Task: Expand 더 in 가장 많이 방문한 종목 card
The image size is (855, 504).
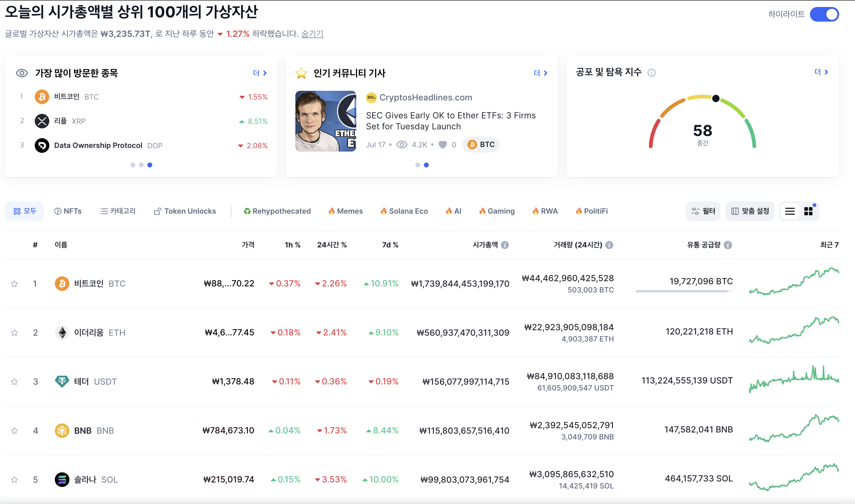Action: coord(260,73)
